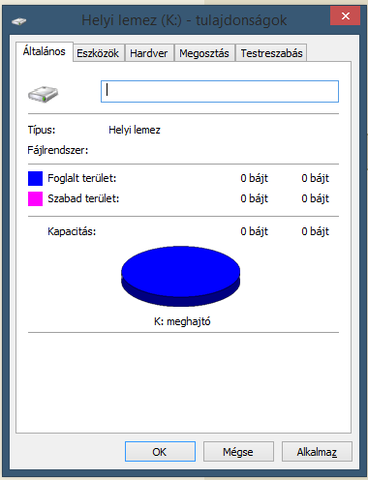Click the blue disk usage pie chart

coord(180,276)
